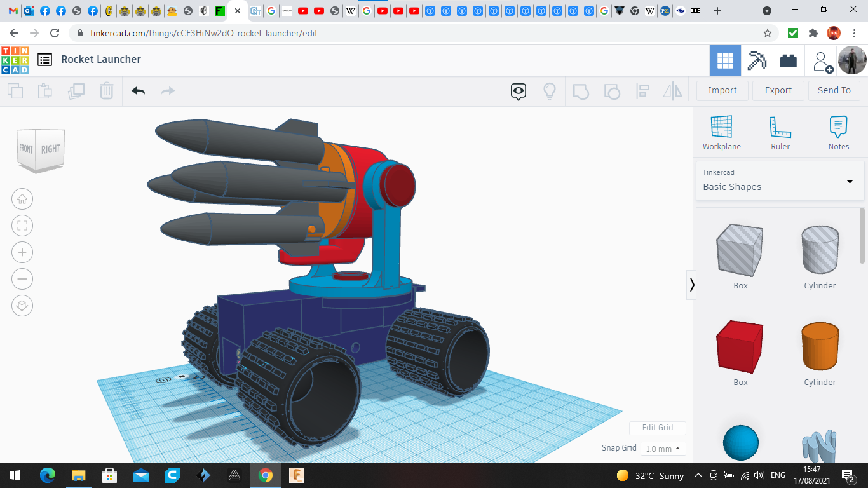868x488 pixels.
Task: Click the Edit Grid button
Action: pyautogui.click(x=657, y=428)
